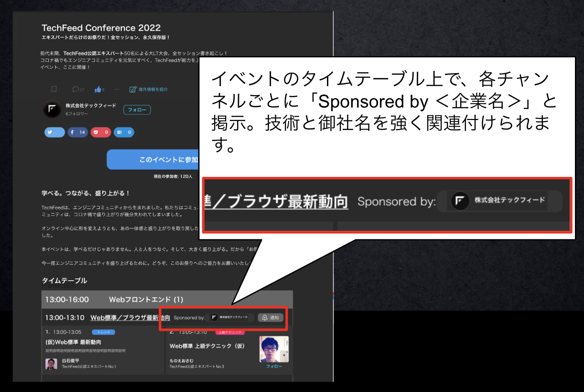584x392 pixels.
Task: Select the 13:00-16:00 Webフロントエンド (1) header
Action: pos(167,300)
